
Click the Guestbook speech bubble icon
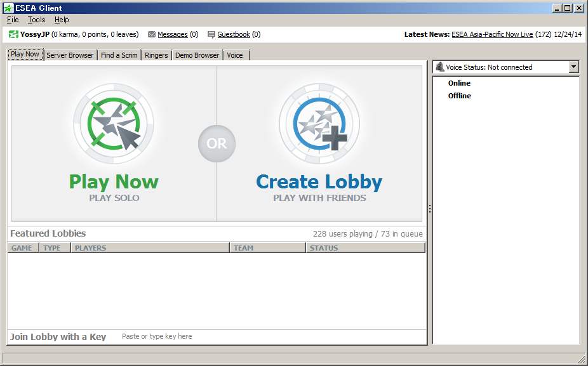(211, 35)
